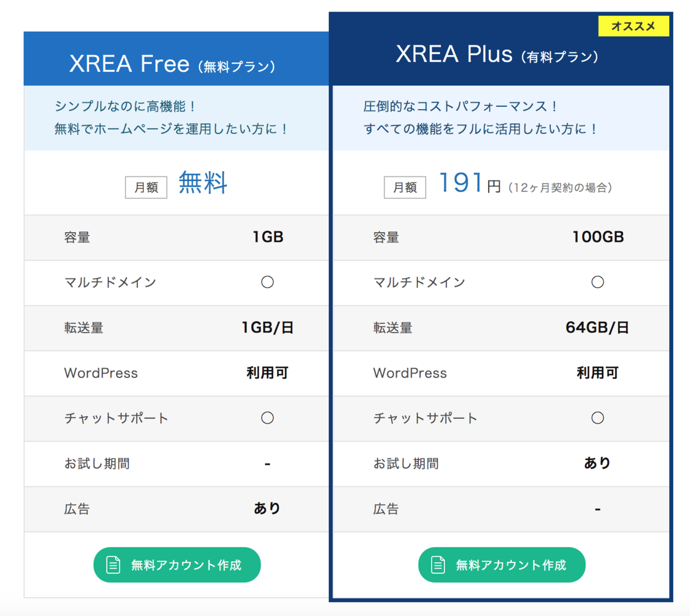This screenshot has height=616, width=690.
Task: Click the 無料 price text
Action: [x=203, y=183]
